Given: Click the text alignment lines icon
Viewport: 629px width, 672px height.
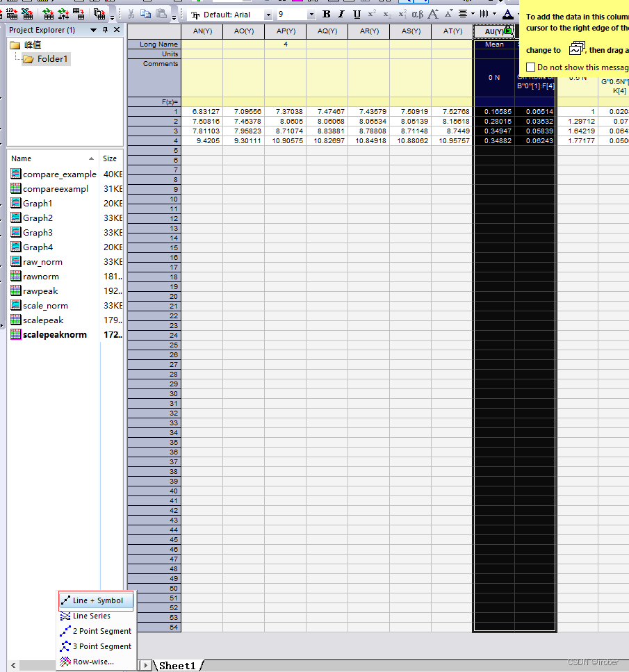Looking at the screenshot, I should 463,14.
